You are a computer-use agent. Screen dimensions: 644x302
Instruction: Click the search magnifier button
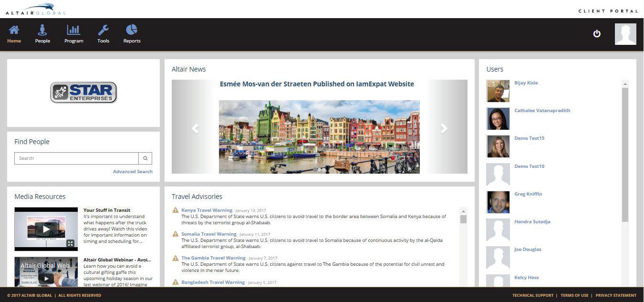pyautogui.click(x=145, y=158)
